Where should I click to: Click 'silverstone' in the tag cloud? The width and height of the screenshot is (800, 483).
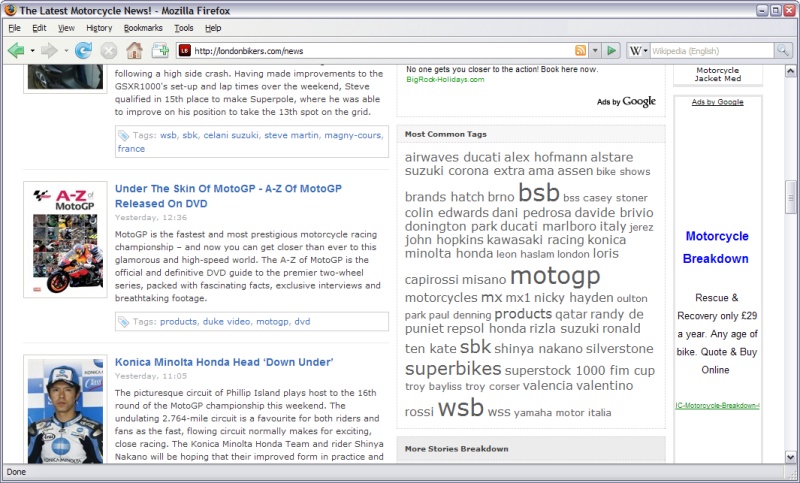pyautogui.click(x=619, y=349)
